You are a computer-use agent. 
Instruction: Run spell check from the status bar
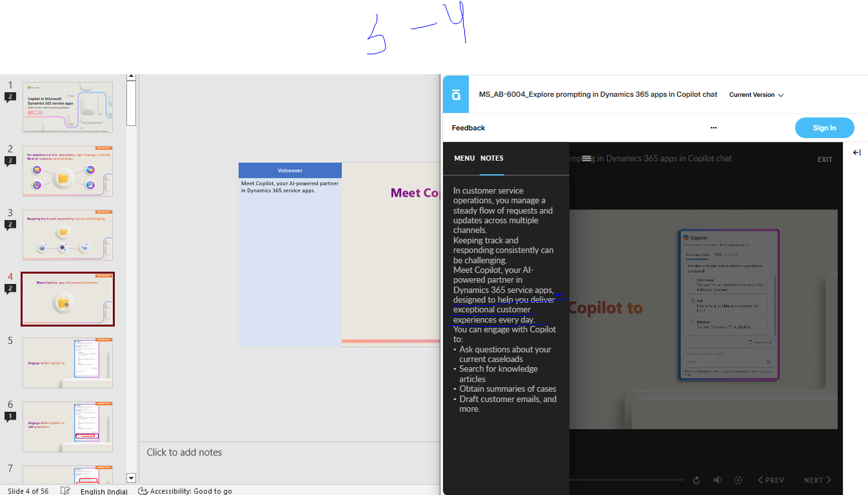click(x=65, y=490)
